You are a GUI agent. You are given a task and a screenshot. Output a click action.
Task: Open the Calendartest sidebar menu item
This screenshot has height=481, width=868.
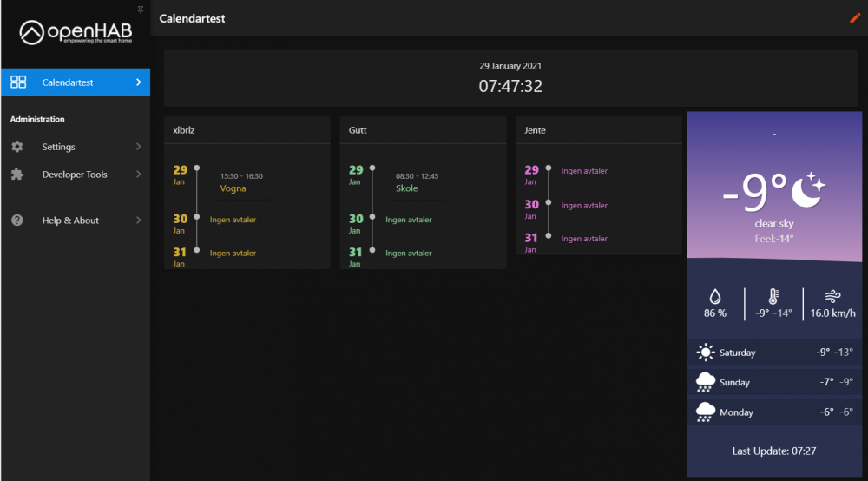tap(68, 82)
